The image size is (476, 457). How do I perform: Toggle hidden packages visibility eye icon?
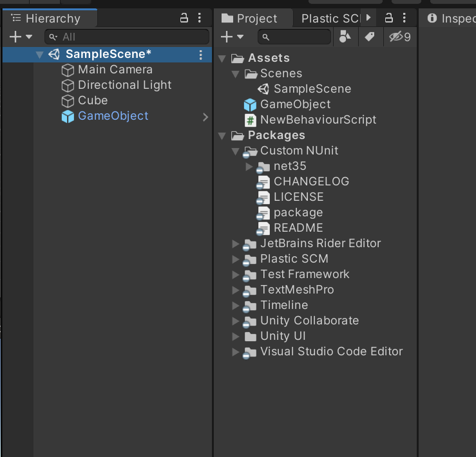(x=399, y=37)
